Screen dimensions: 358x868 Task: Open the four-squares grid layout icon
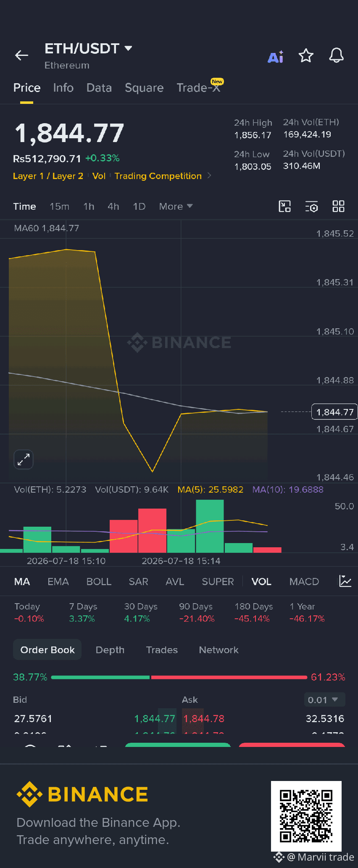(338, 206)
